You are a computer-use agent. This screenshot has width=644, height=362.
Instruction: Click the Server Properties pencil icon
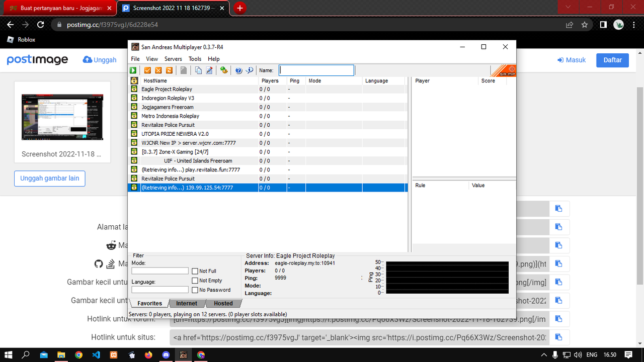coord(209,70)
